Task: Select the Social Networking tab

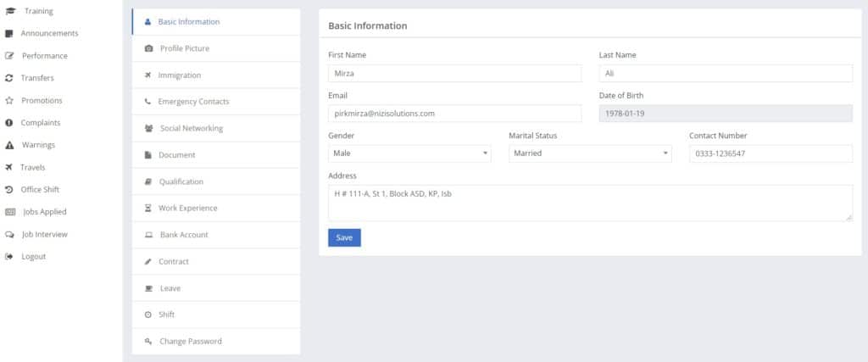Action: pyautogui.click(x=216, y=128)
